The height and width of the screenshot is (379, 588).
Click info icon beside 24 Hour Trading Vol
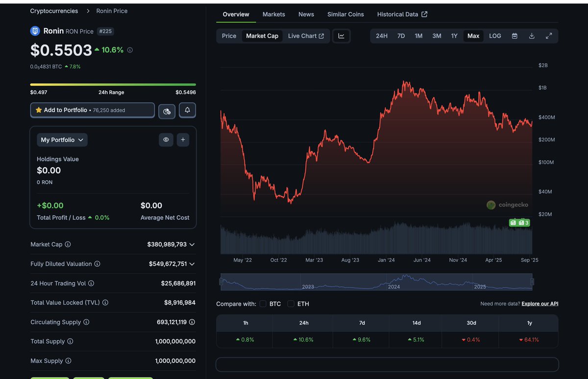click(91, 283)
